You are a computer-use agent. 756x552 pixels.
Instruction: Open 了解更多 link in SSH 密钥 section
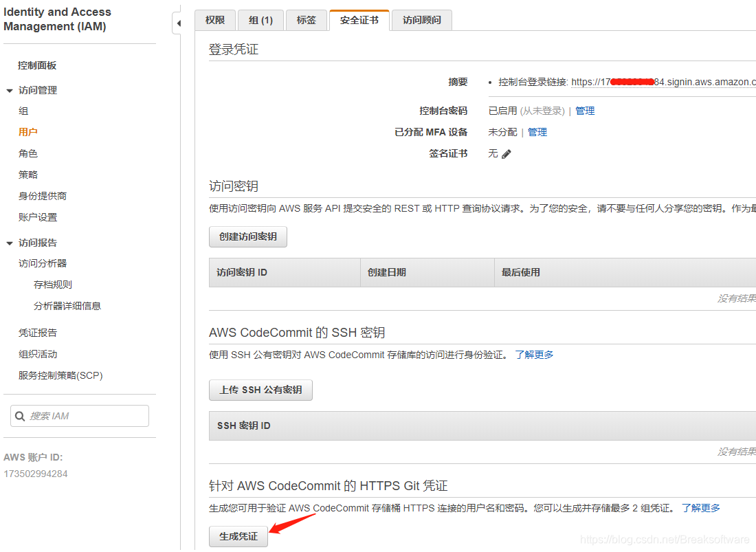pos(534,355)
